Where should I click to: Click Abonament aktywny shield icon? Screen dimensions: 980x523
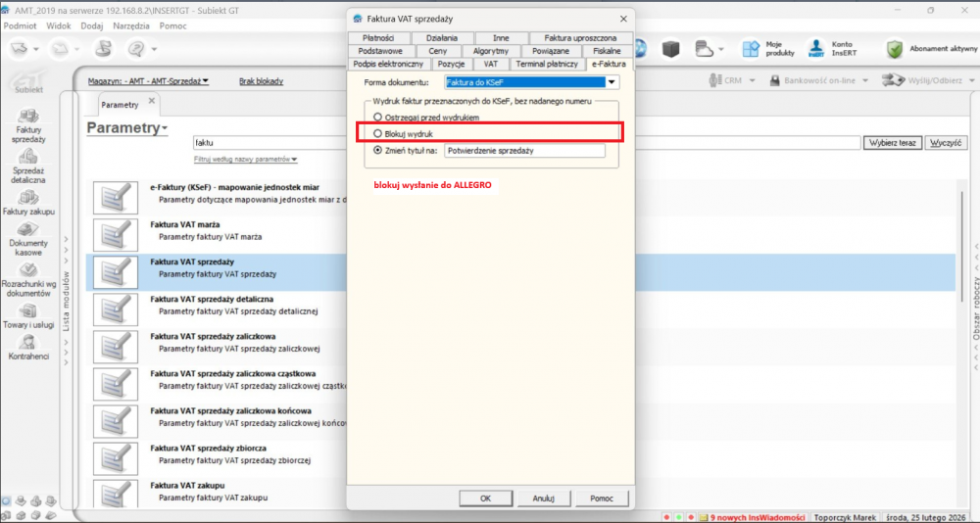coord(895,49)
